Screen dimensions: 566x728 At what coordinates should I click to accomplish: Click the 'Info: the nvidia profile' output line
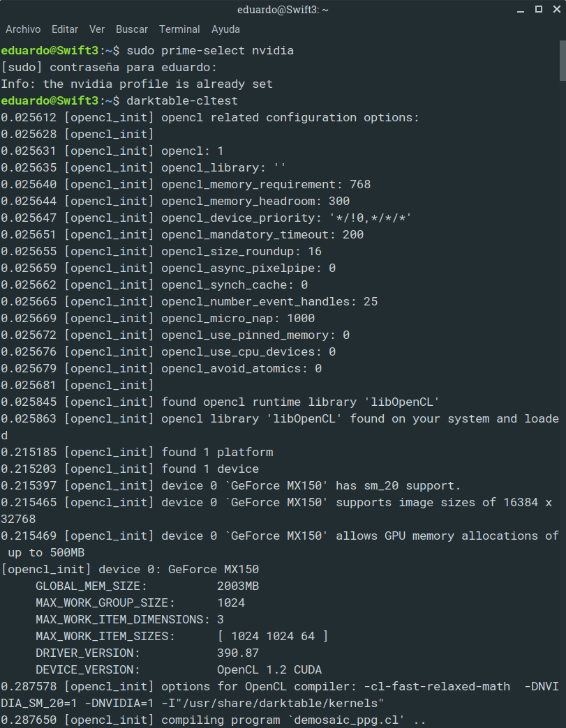coord(137,84)
